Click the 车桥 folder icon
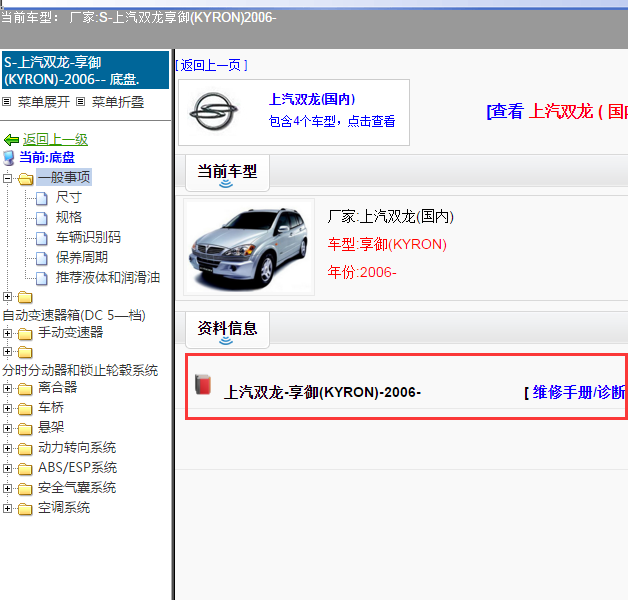This screenshot has height=600, width=628. click(x=25, y=409)
